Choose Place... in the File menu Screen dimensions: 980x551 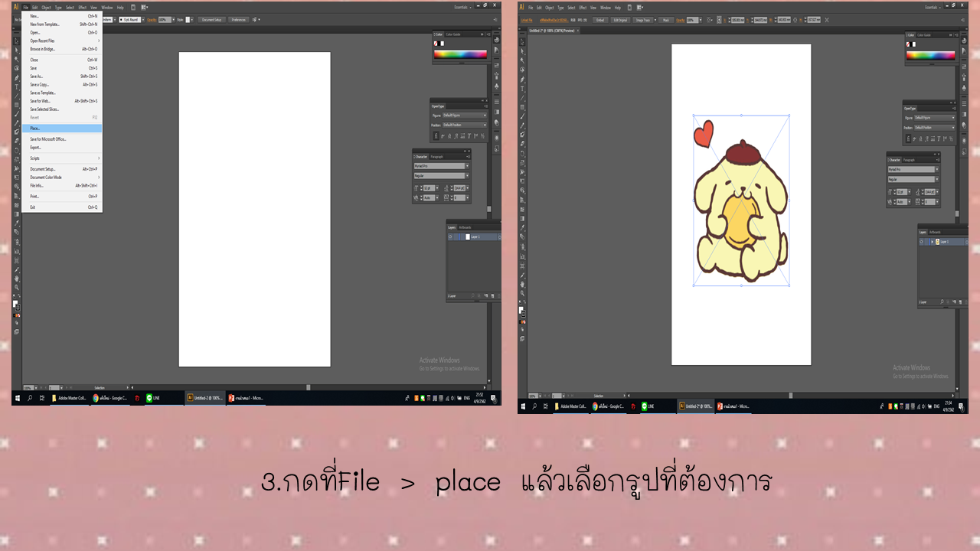62,129
